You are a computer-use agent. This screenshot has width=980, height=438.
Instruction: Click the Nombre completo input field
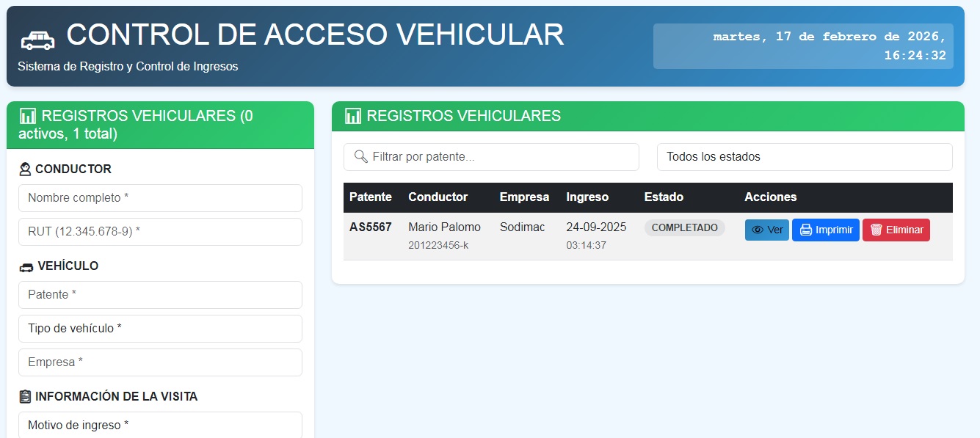(x=160, y=197)
